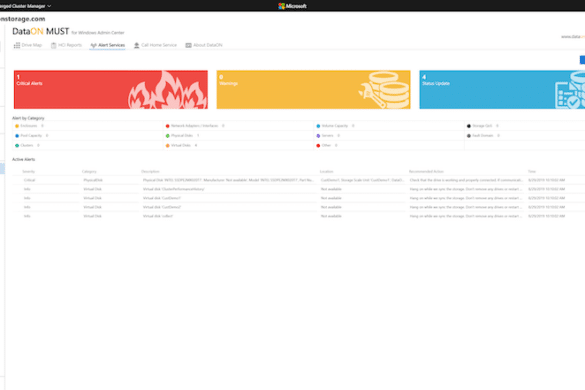
Task: Go to the Call Home Service tab
Action: pos(155,45)
